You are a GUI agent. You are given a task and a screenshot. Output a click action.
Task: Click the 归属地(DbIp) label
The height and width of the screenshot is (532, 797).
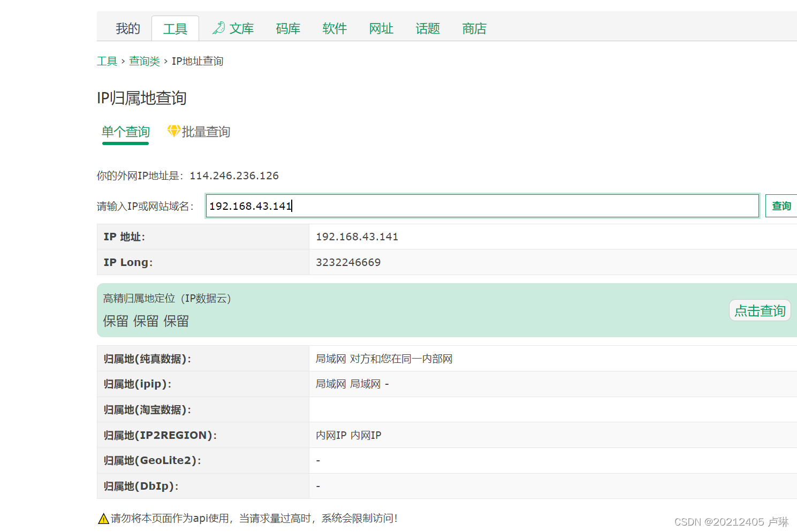(141, 486)
